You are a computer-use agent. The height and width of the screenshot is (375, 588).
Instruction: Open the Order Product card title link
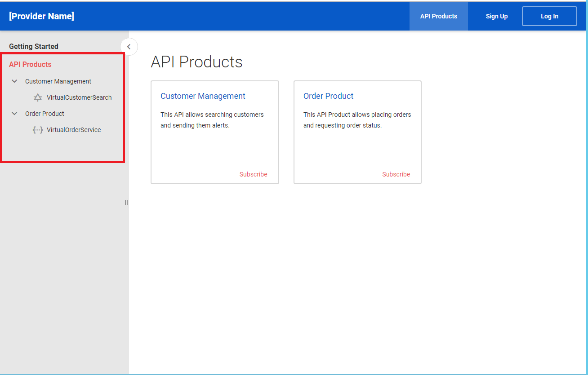(x=328, y=96)
